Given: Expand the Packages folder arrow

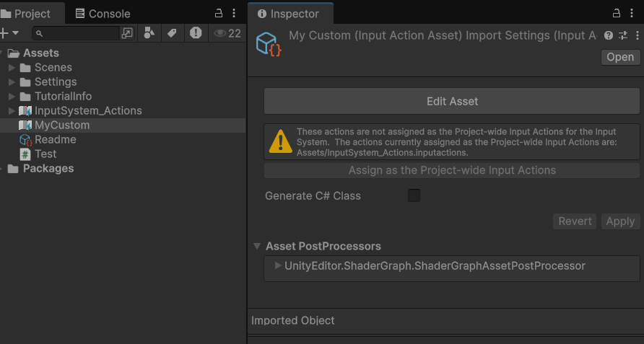Looking at the screenshot, I should click(x=1, y=168).
